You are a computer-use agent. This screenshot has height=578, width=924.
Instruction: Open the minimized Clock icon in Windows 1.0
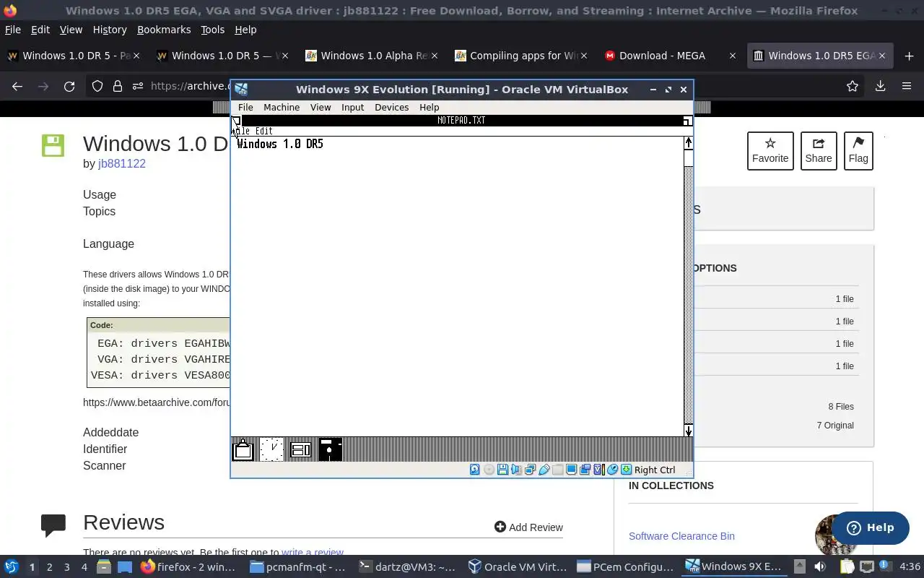point(271,449)
